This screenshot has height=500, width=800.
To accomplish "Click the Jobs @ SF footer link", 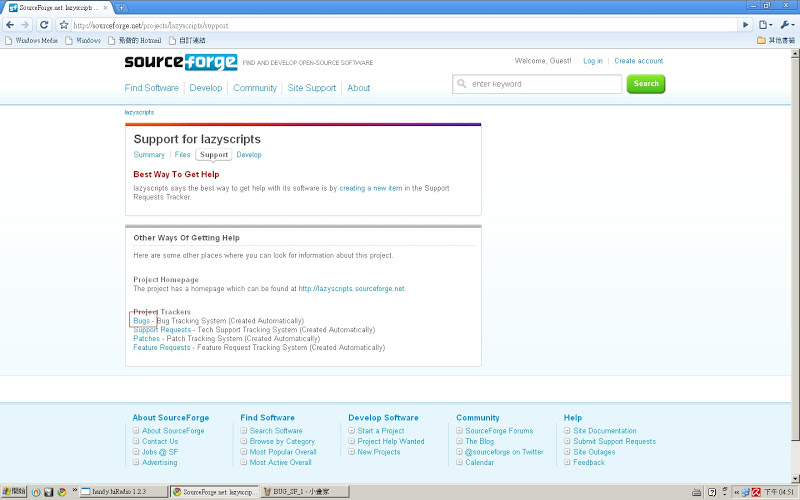I will tap(160, 452).
